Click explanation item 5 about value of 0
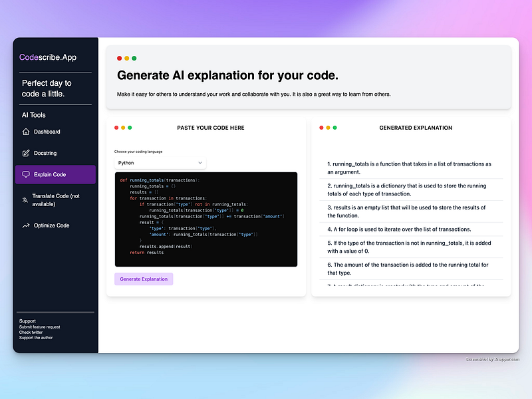 411,247
